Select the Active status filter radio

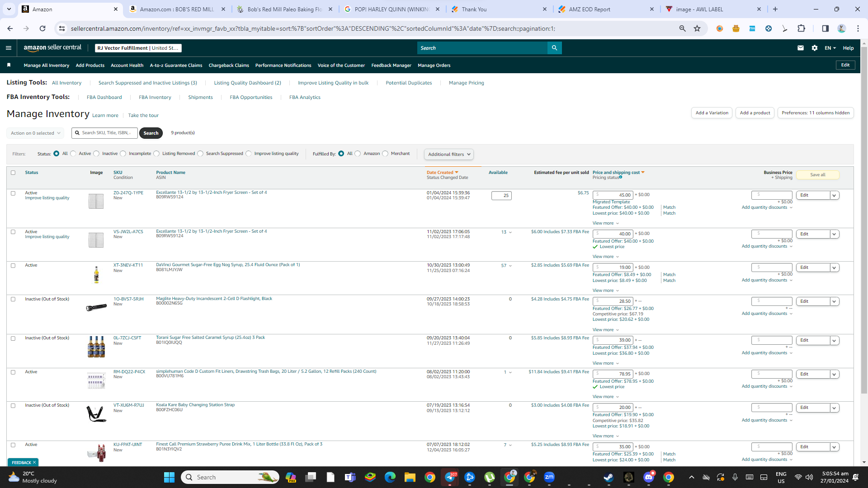[73, 154]
